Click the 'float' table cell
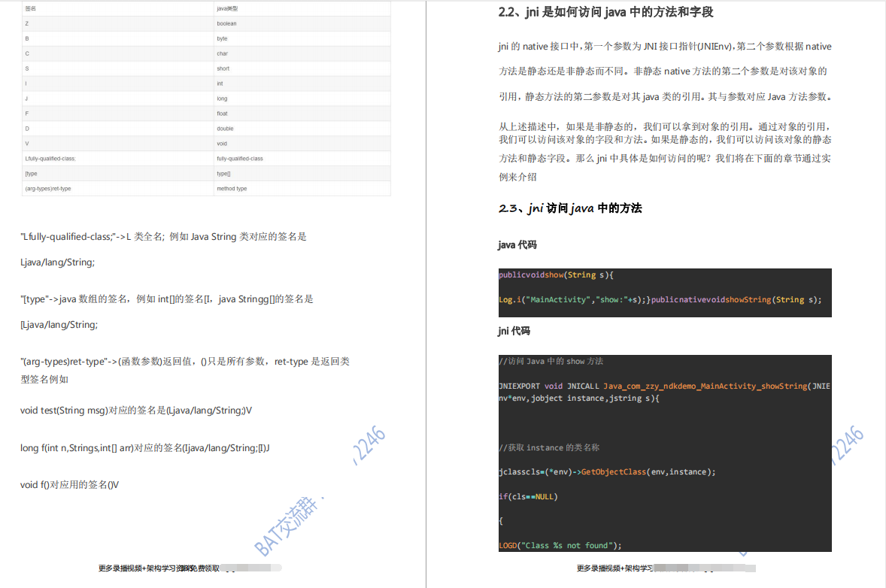886x588 pixels. pos(302,114)
